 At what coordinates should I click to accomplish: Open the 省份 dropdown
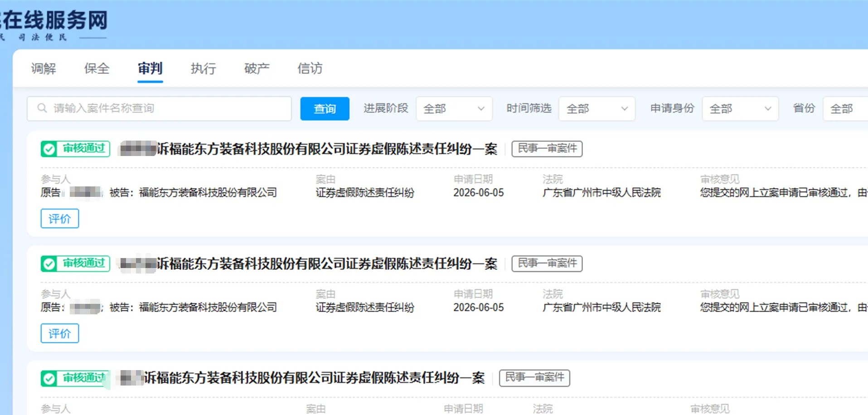846,108
